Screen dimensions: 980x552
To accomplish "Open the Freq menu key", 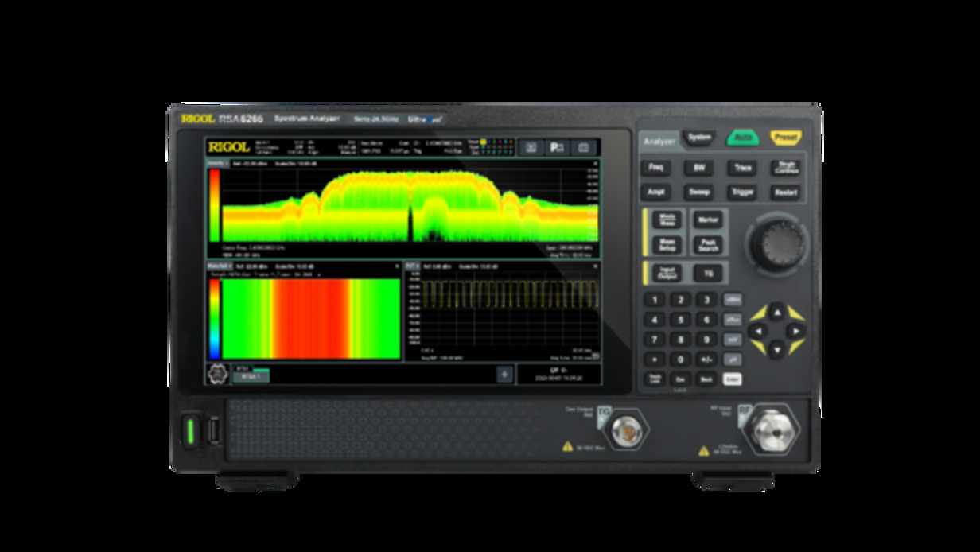I will click(x=655, y=168).
